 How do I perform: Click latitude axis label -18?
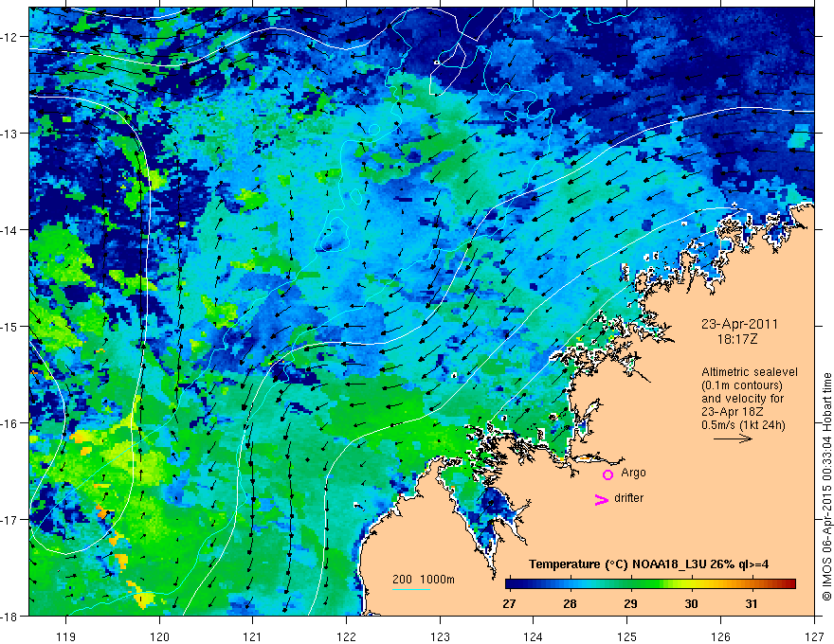point(9,616)
